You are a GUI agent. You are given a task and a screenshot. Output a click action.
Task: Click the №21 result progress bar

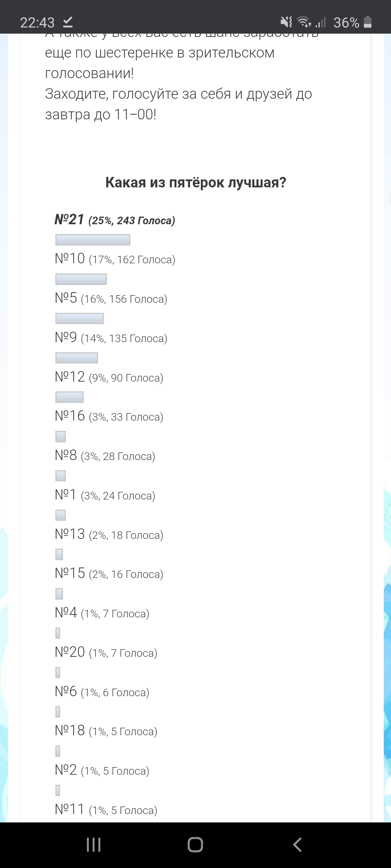93,240
